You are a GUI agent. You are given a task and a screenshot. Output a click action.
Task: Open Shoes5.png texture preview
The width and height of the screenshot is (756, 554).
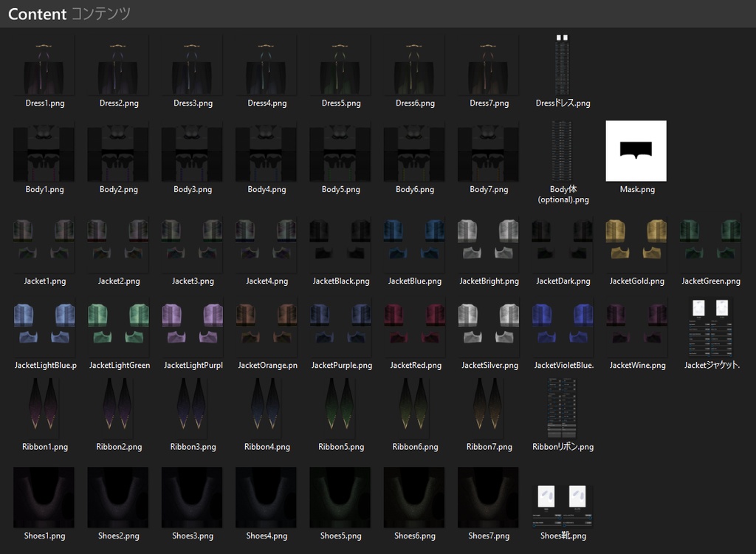[x=340, y=504]
